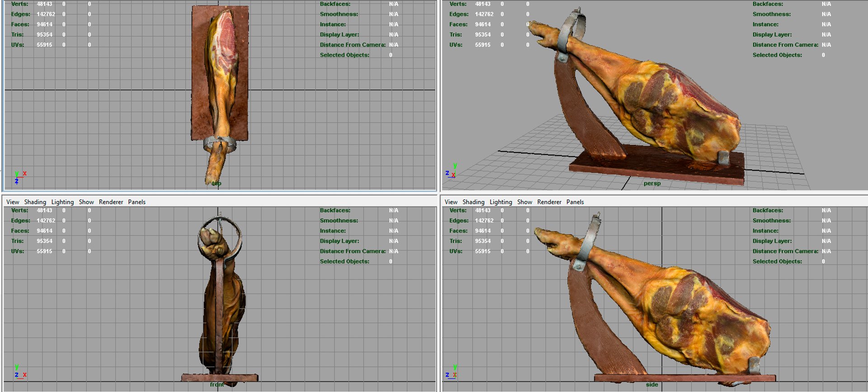Click 'Instance:' in the top viewport
The width and height of the screenshot is (868, 392).
333,24
